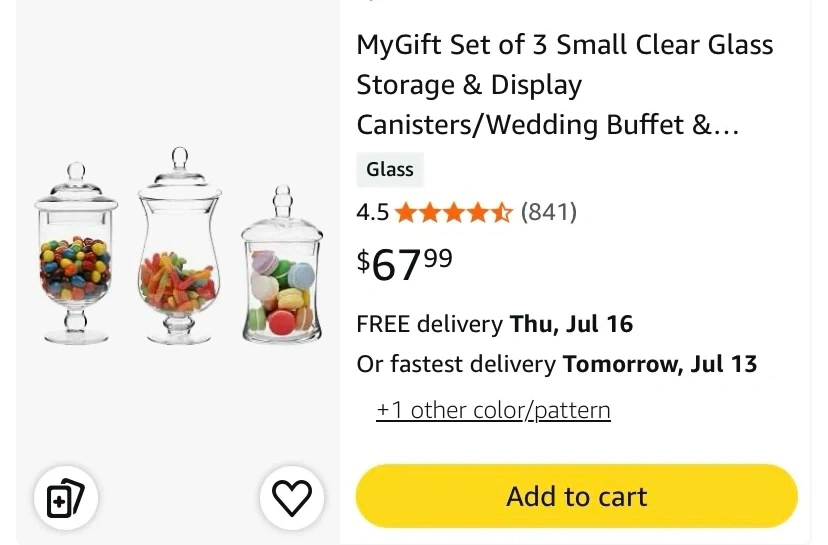This screenshot has height=545, width=828.
Task: Click the 4.5 rating number
Action: pos(372,213)
